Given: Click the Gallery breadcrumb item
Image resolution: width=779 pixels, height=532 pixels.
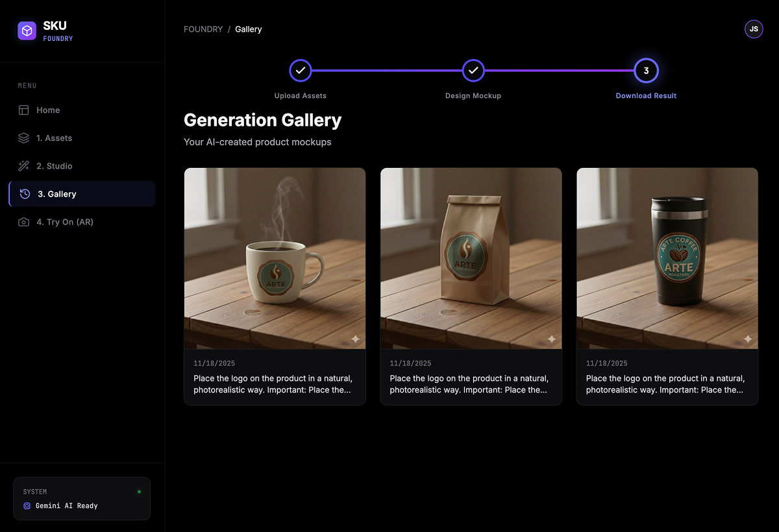Looking at the screenshot, I should pos(248,29).
